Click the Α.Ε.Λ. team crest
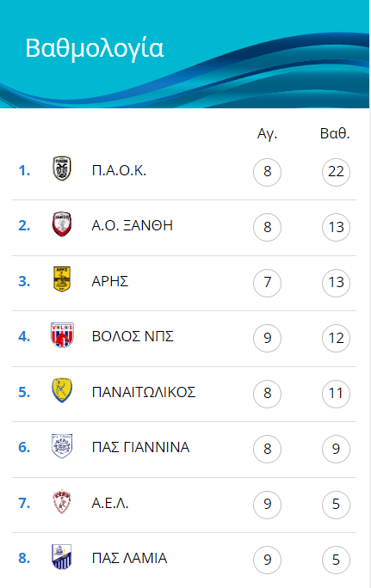The height and width of the screenshot is (588, 371). [x=62, y=501]
